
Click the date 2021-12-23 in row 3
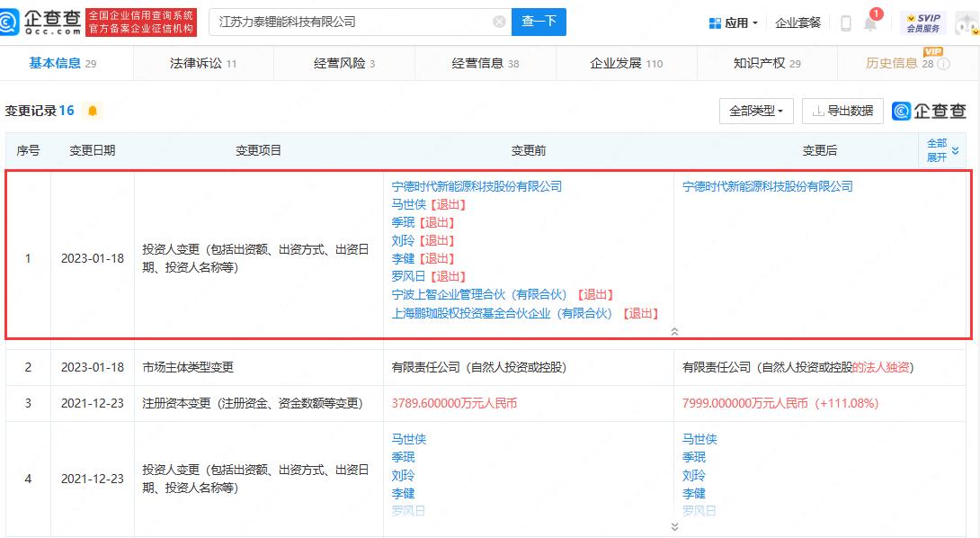[93, 403]
